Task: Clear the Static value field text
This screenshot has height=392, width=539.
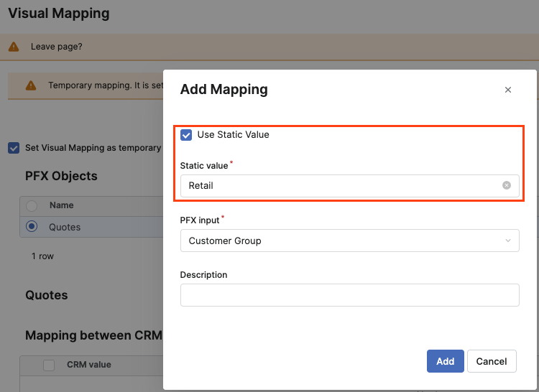Action: (x=506, y=185)
